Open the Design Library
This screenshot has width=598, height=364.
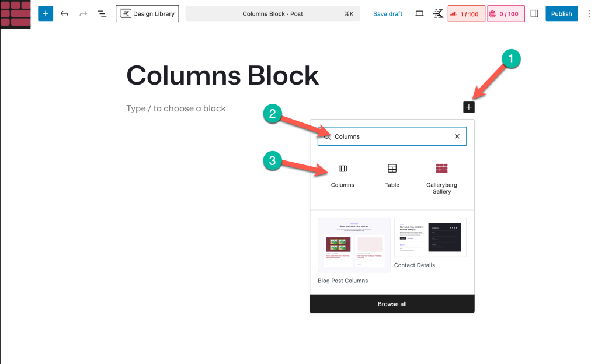(147, 13)
